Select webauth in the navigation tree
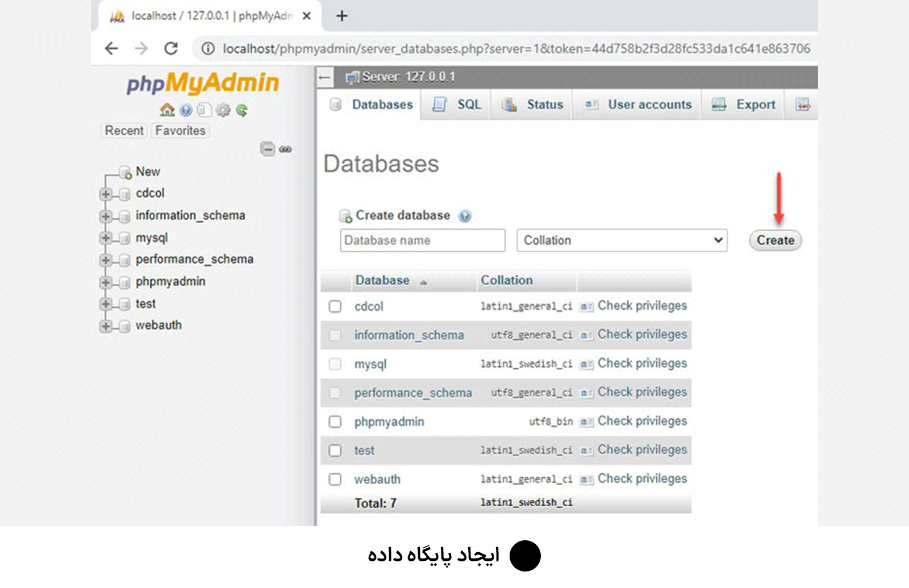This screenshot has height=588, width=909. point(159,326)
